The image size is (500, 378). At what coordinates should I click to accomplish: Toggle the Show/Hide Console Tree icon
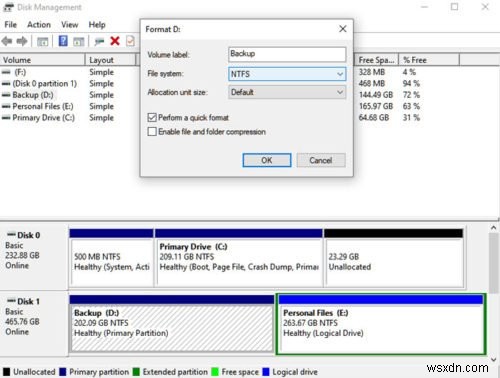click(x=42, y=42)
